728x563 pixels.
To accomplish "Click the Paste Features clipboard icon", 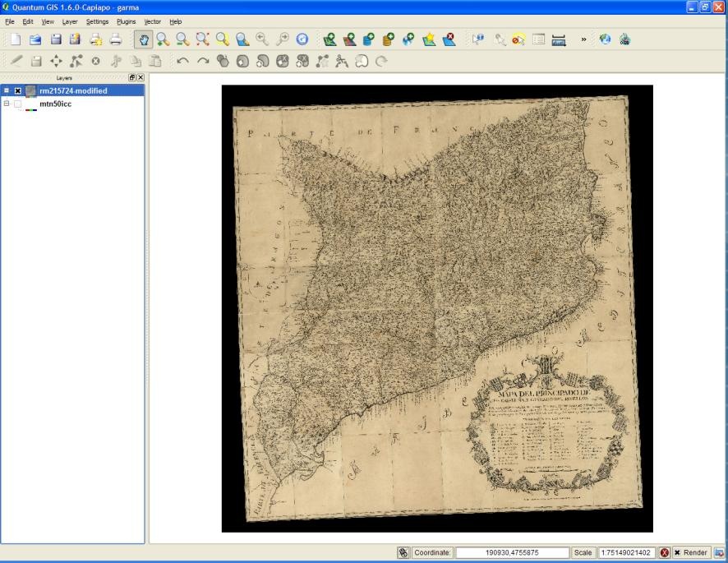I will point(155,61).
